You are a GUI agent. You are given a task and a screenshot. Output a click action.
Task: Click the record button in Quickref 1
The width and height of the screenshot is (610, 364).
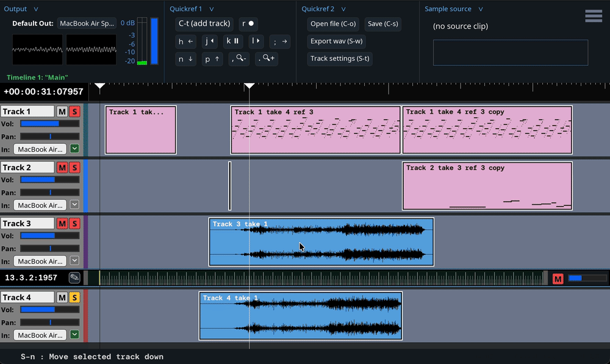248,24
